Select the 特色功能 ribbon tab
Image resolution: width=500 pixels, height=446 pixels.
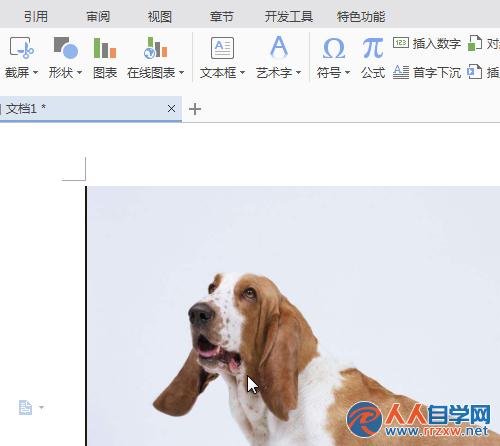point(361,16)
